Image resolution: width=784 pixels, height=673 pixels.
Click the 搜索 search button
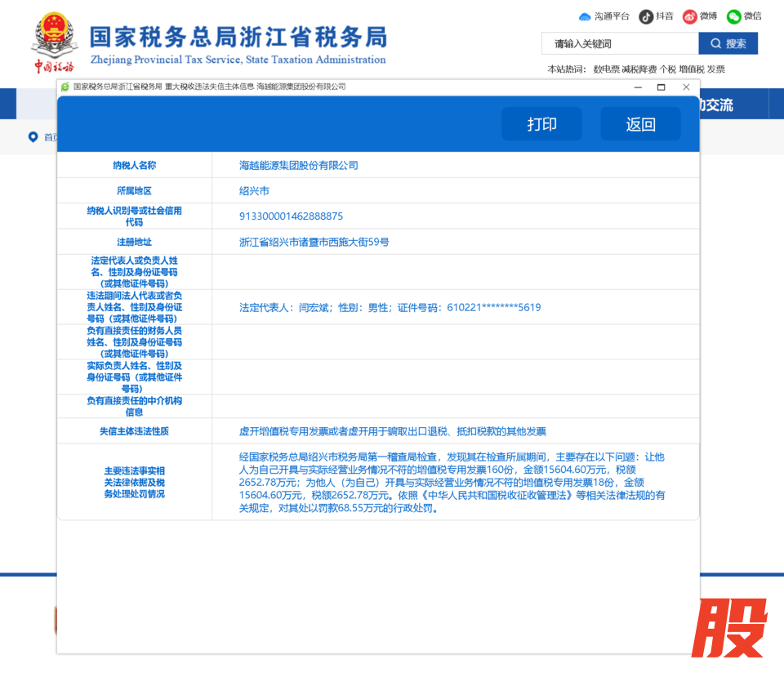(x=728, y=43)
